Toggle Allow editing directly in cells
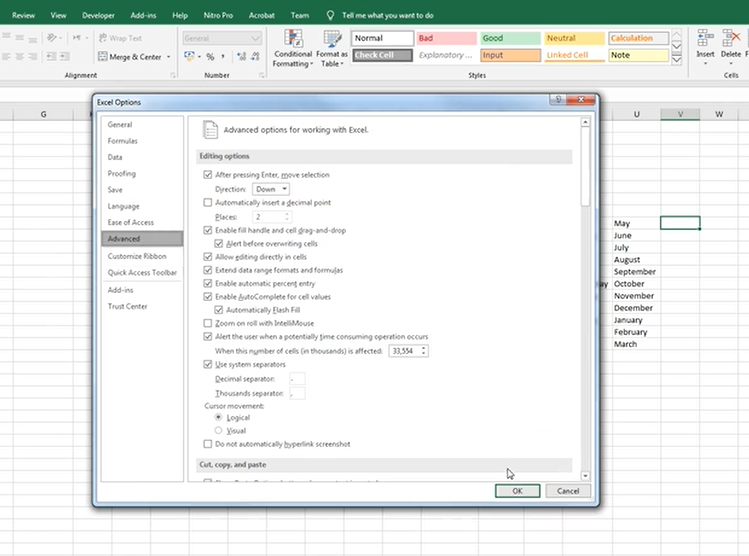The width and height of the screenshot is (749, 556). click(x=208, y=257)
